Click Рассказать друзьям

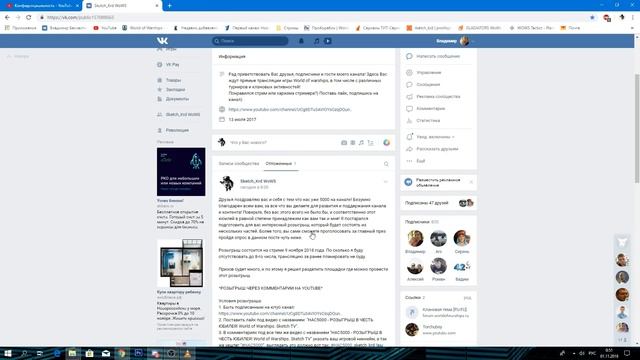437,149
